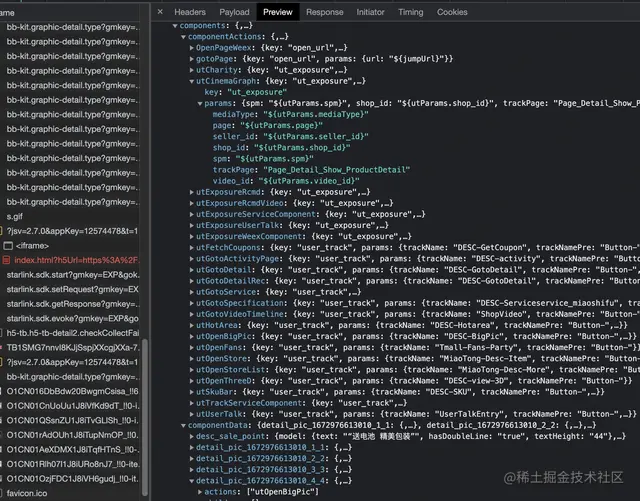This screenshot has height=501, width=640.
Task: Expand the gotoPage entry
Action: click(x=191, y=59)
